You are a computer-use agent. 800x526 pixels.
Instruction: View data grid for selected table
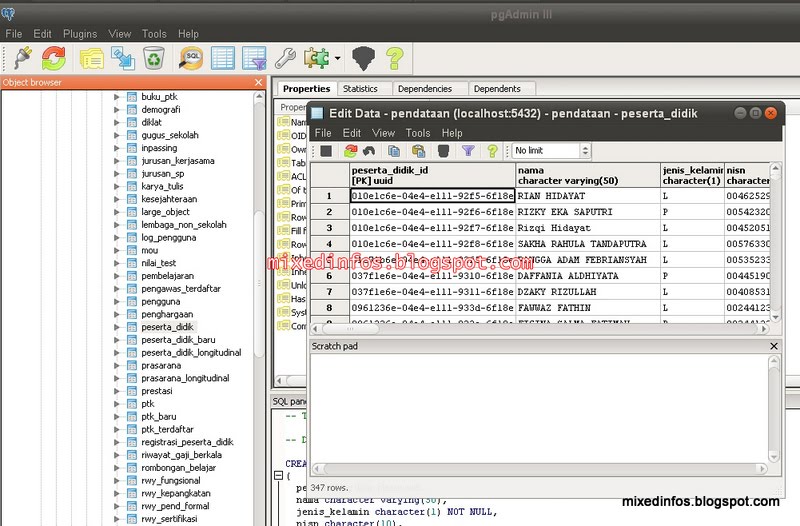(x=222, y=58)
